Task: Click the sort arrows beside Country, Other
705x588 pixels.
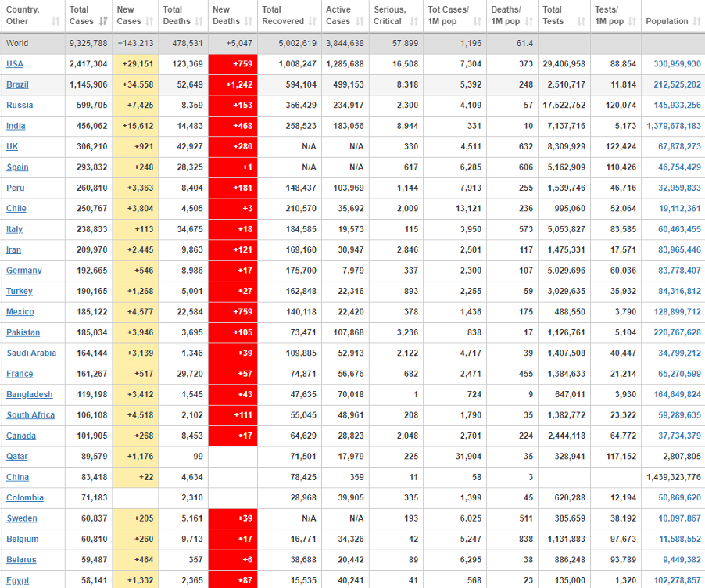Action: 55,21
